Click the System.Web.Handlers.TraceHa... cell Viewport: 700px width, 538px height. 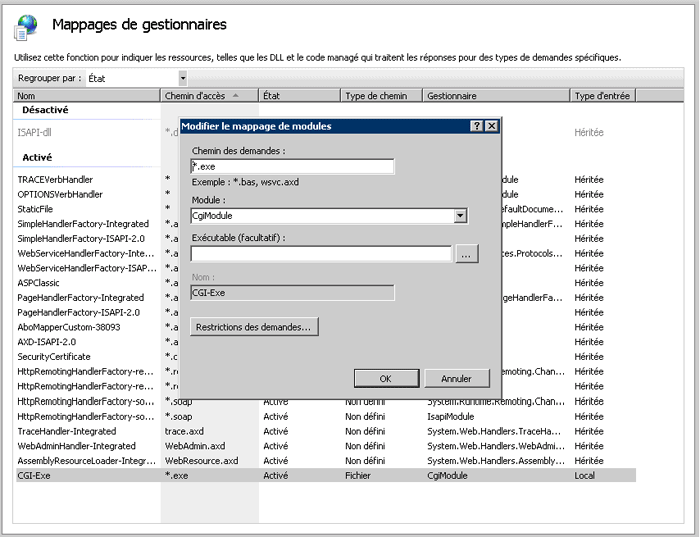pyautogui.click(x=494, y=431)
